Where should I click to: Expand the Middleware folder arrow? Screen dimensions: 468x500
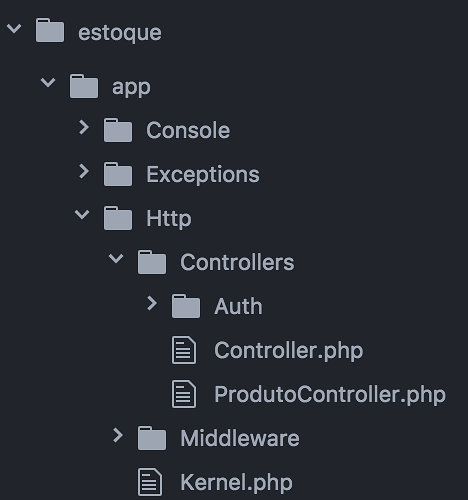tap(118, 435)
